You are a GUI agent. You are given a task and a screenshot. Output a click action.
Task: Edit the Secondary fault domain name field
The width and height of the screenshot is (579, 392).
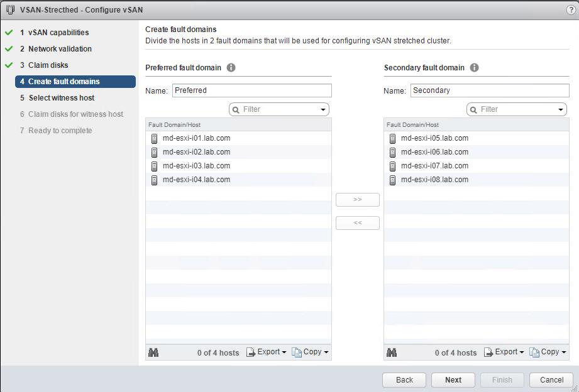click(x=490, y=90)
